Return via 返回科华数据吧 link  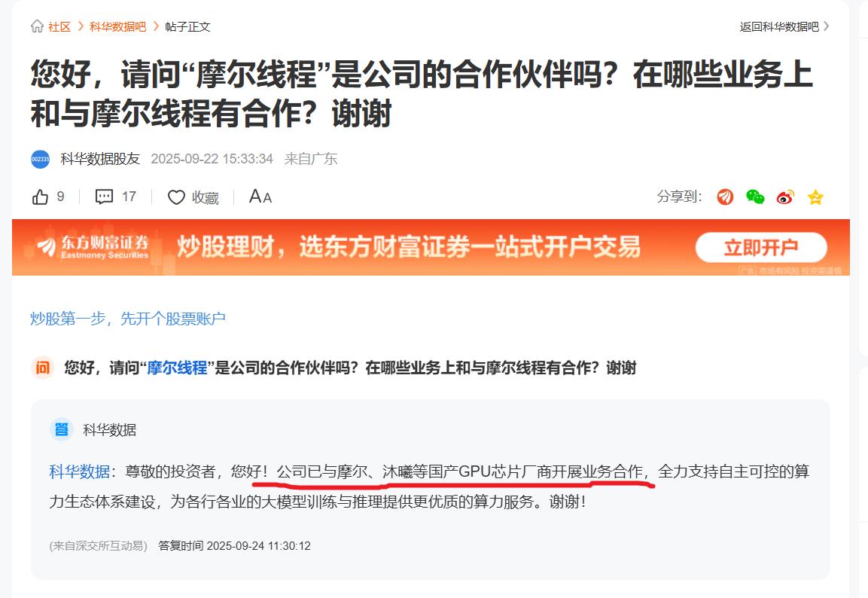779,26
